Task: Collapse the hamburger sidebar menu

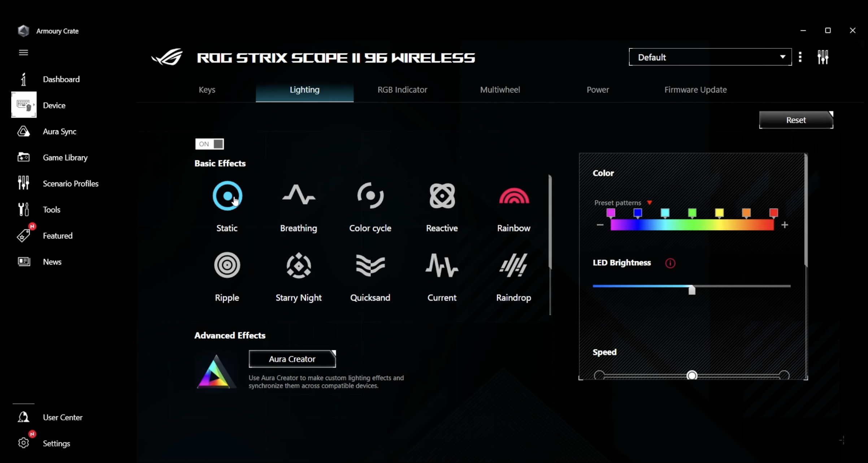Action: (23, 53)
